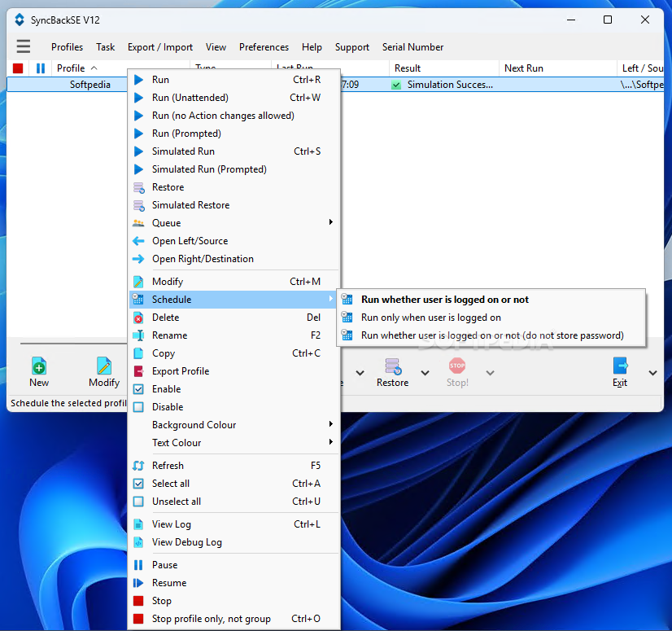672x631 pixels.
Task: Open dropdown arrow beside Stop! button
Action: pyautogui.click(x=491, y=373)
